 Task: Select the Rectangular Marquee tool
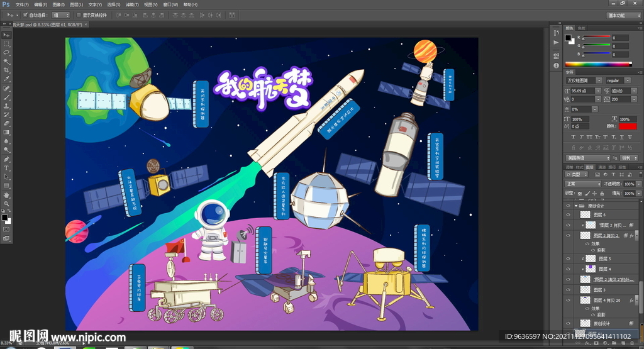[6, 44]
